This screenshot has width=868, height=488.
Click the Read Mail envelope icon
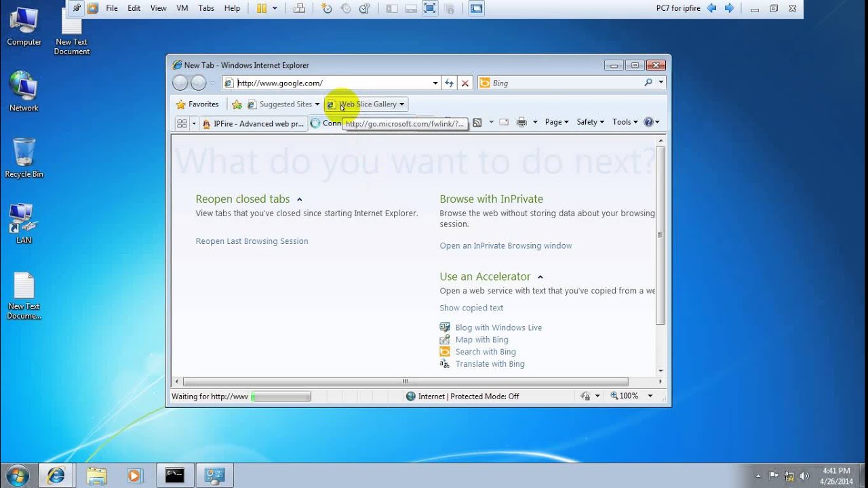[504, 122]
